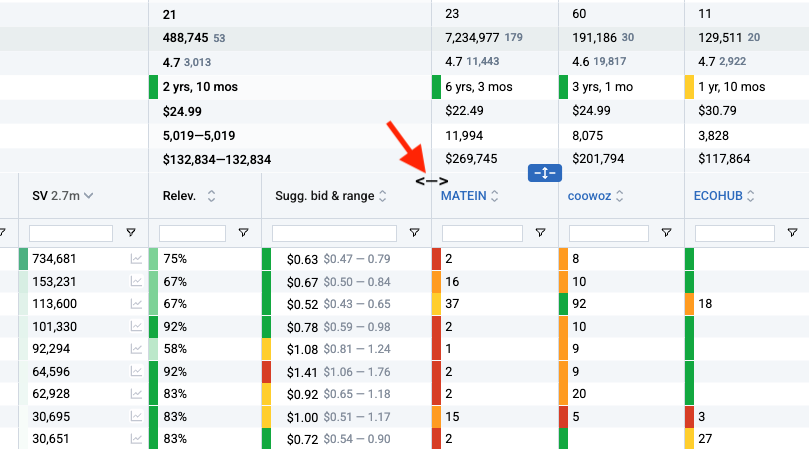Show trend chart for 113,600 row

(x=136, y=304)
